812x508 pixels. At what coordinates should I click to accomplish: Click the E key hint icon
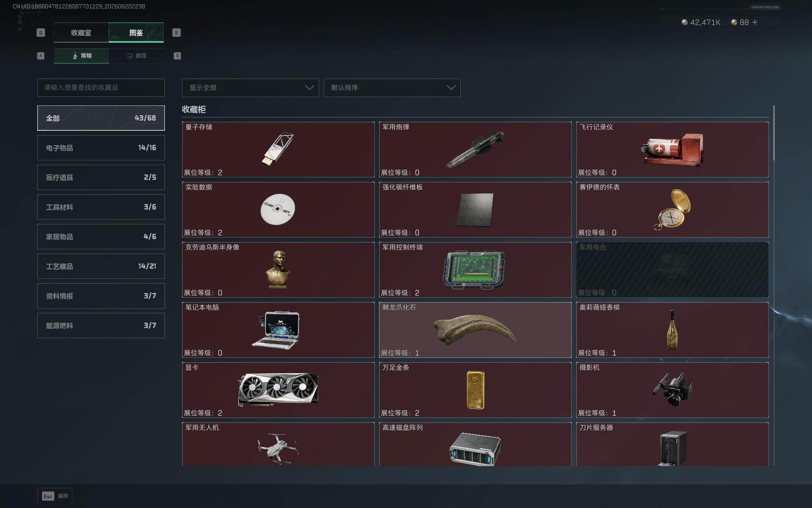point(176,33)
